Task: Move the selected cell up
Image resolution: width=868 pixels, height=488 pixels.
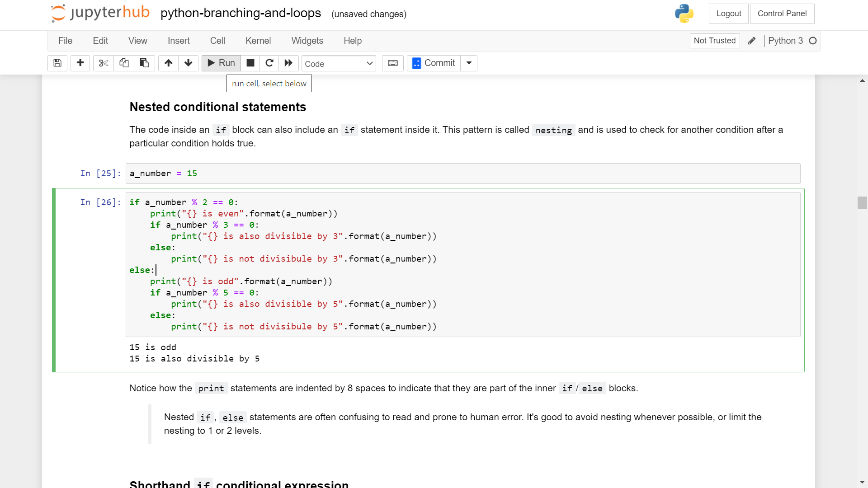Action: click(x=168, y=63)
